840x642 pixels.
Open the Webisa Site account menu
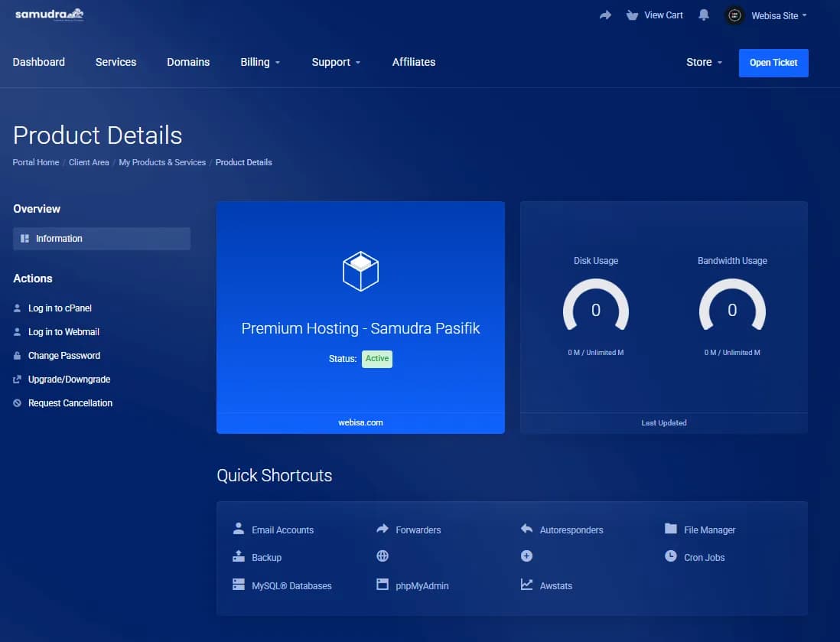click(767, 15)
